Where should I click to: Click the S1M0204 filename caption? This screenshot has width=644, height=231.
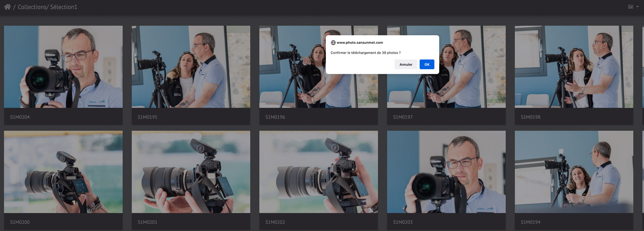20,117
